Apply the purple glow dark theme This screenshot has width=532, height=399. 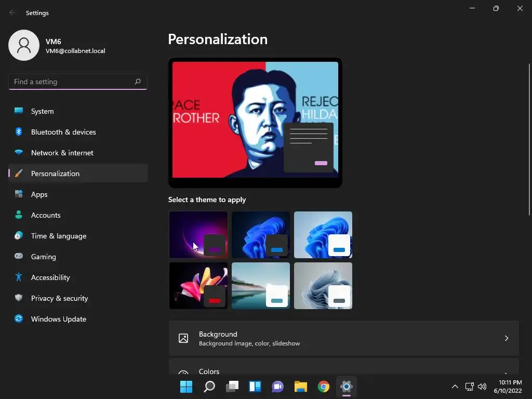pyautogui.click(x=198, y=235)
